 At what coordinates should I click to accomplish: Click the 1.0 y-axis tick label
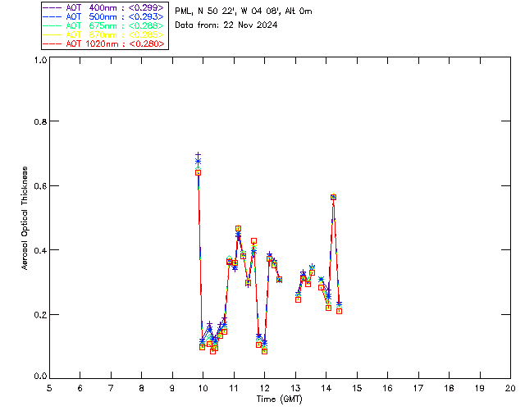coord(40,60)
